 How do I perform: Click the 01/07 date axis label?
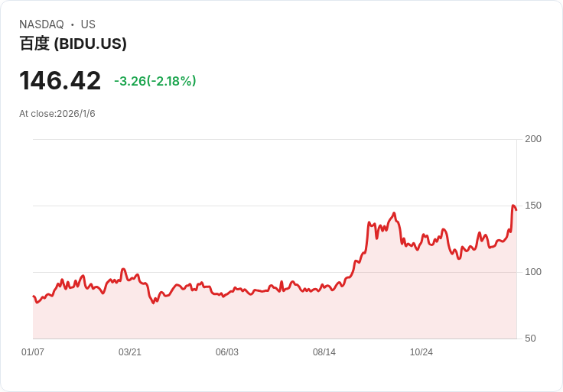click(x=33, y=352)
